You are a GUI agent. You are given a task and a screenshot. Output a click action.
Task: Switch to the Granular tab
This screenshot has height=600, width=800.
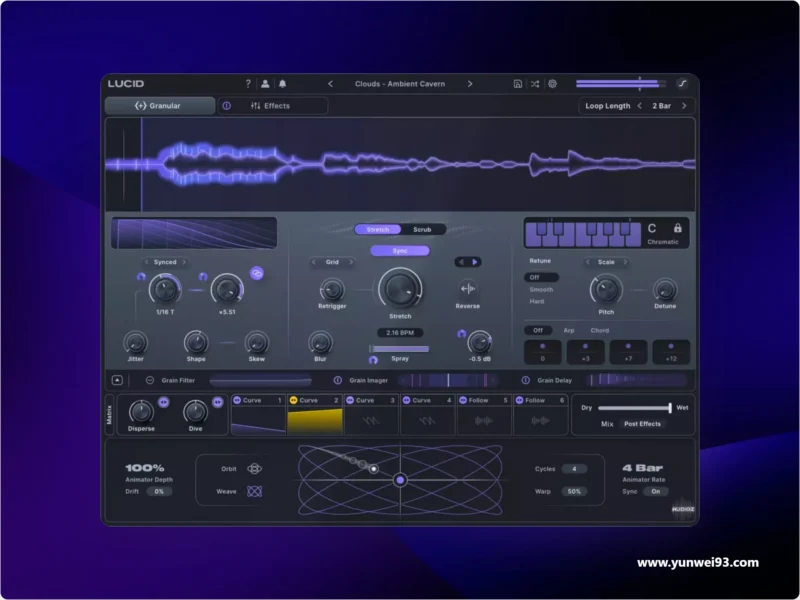click(x=160, y=106)
